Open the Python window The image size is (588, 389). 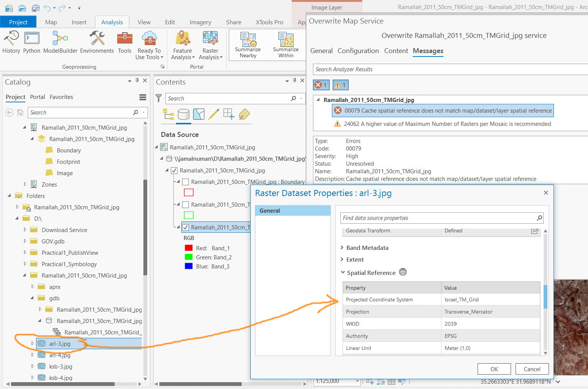tap(31, 42)
